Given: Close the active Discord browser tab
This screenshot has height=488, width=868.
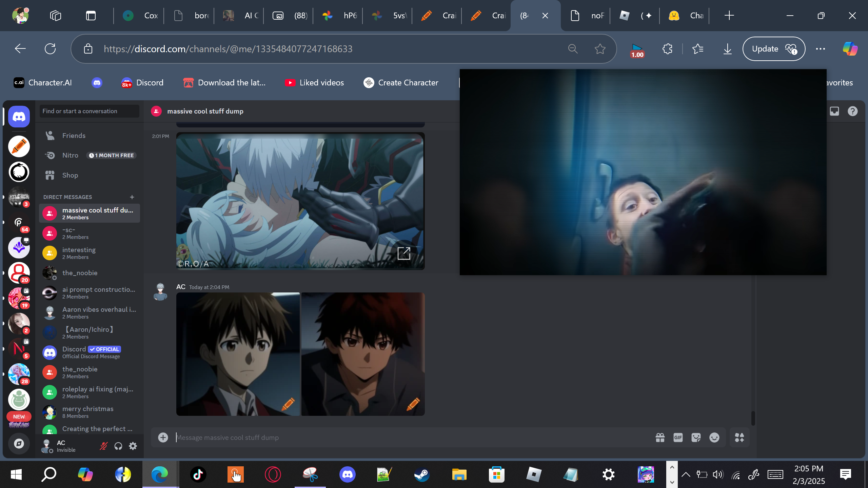Looking at the screenshot, I should [x=545, y=16].
